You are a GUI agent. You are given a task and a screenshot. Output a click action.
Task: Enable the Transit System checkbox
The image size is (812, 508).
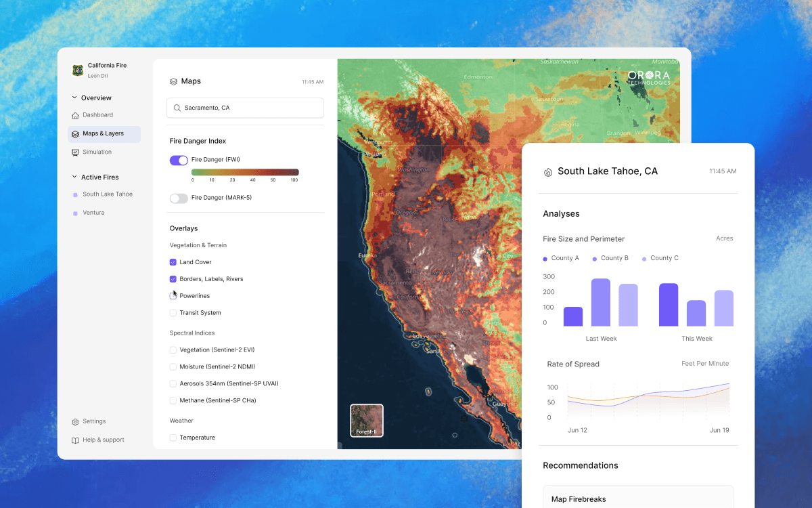173,313
